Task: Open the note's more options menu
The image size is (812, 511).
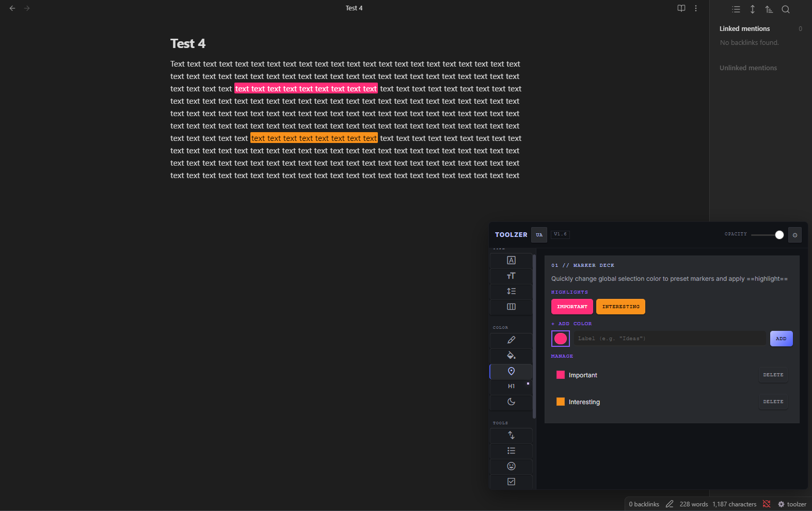Action: pos(696,8)
